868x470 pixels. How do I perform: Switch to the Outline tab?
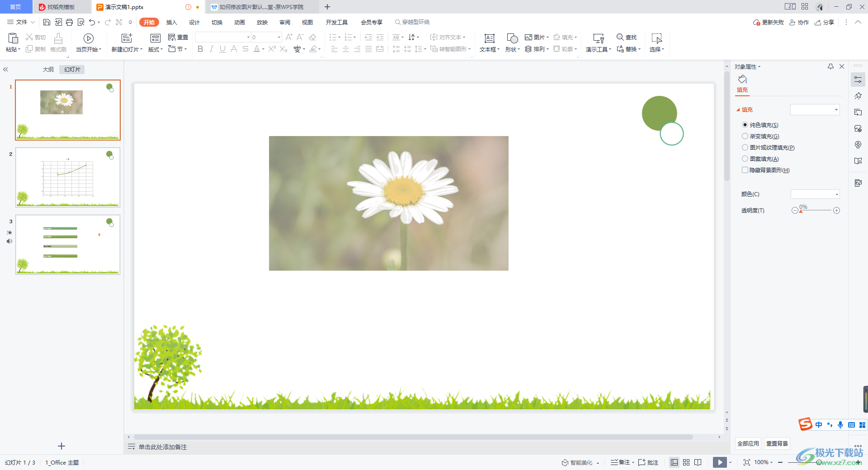click(x=48, y=70)
